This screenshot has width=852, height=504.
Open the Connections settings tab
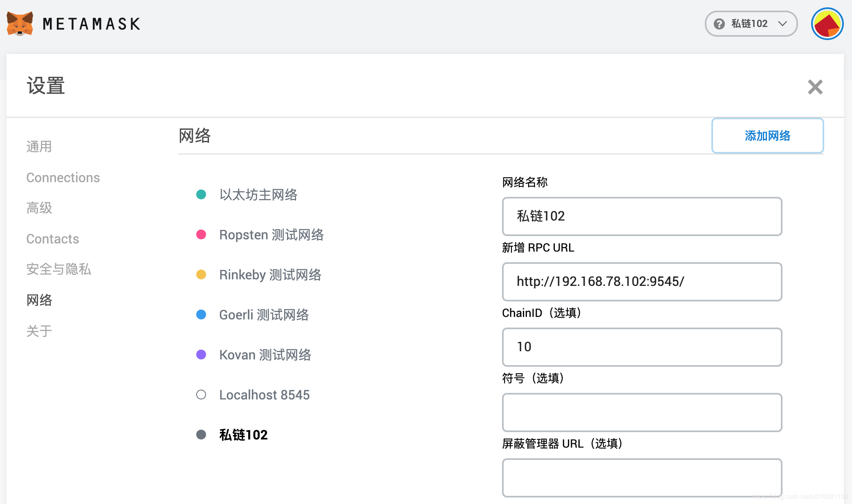63,178
